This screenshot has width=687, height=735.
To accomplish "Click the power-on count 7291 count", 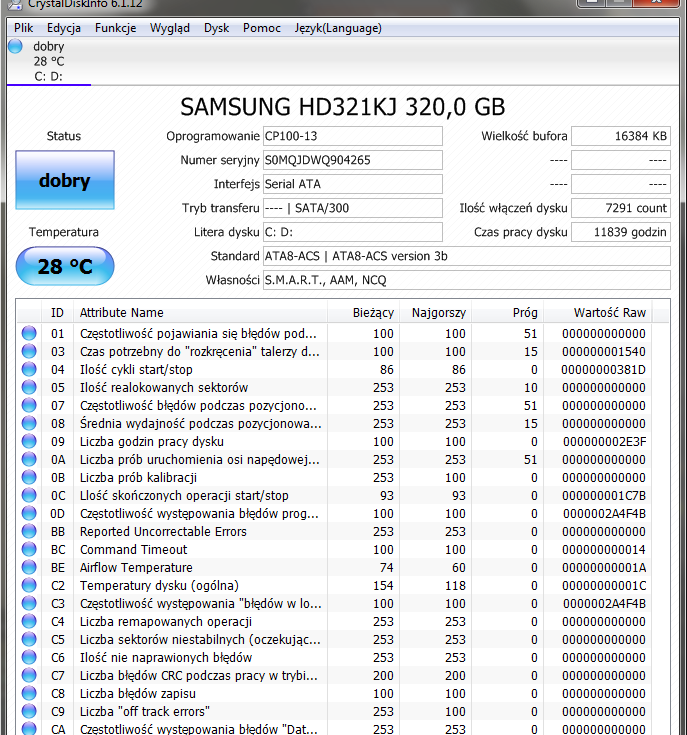I will click(621, 208).
